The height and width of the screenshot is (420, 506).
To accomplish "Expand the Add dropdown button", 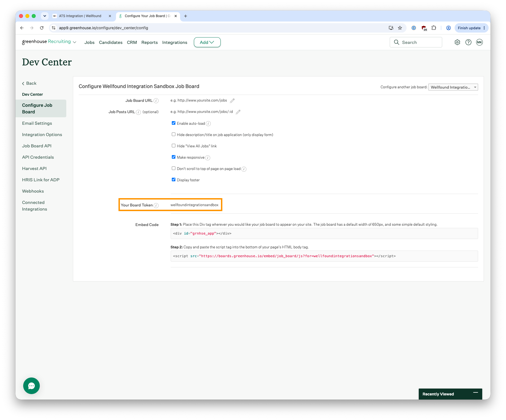I will [207, 42].
